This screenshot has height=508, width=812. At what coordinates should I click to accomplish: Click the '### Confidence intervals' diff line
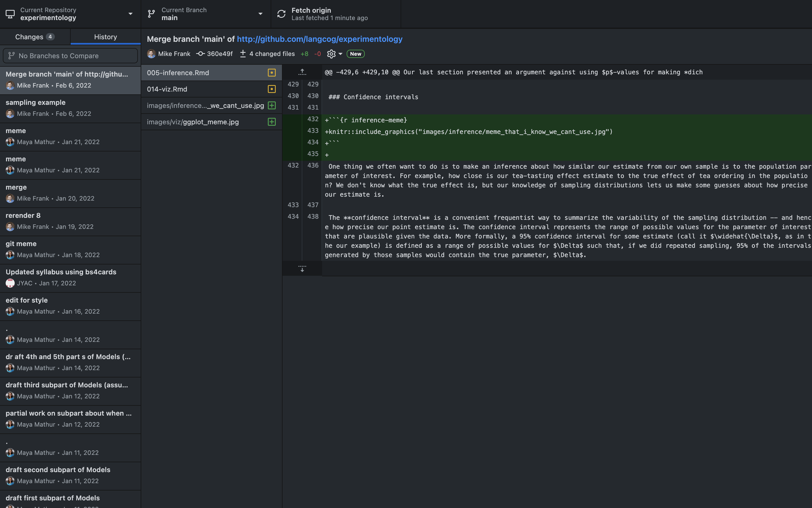tap(373, 97)
